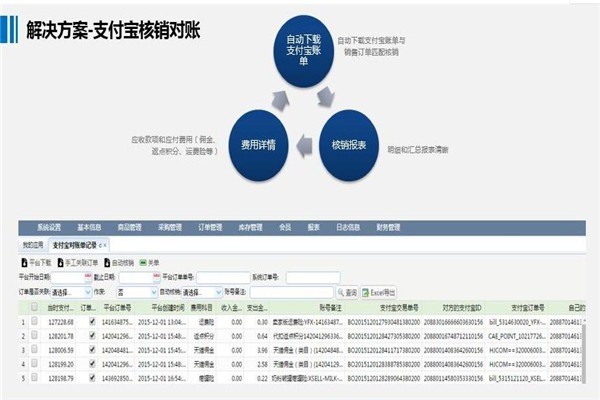This screenshot has width=600, height=400.
Task: Click the green 关单 toolbar icon
Action: [143, 263]
